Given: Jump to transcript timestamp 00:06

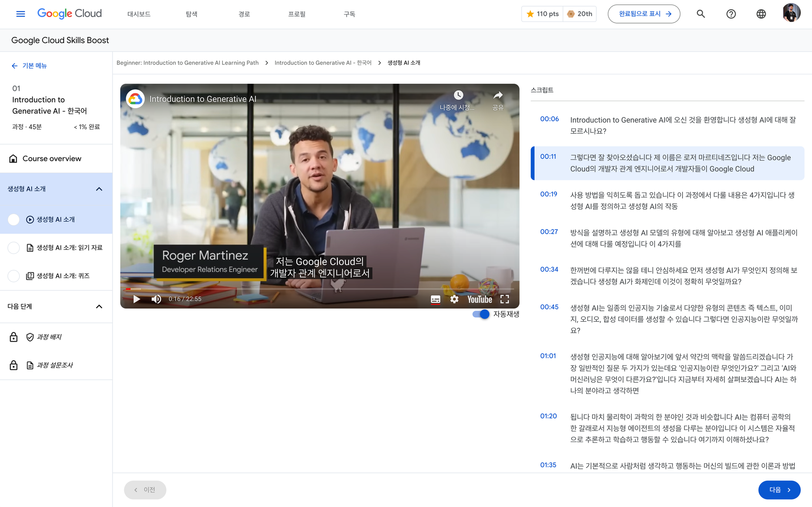Looking at the screenshot, I should pos(549,119).
